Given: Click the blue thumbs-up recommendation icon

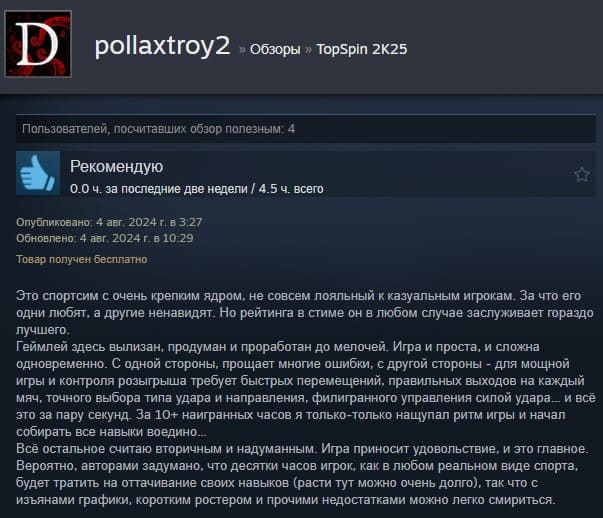Looking at the screenshot, I should 38,173.
